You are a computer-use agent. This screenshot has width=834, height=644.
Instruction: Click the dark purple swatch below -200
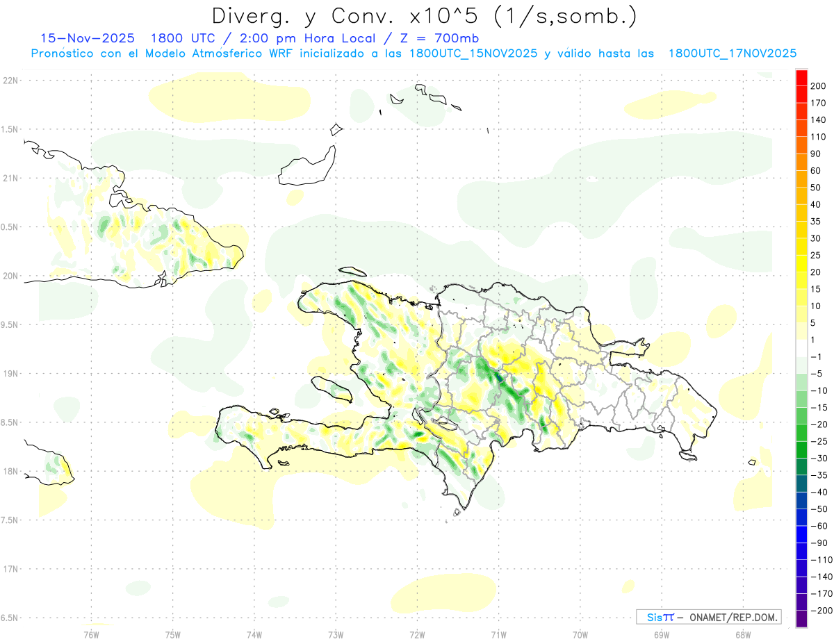(x=802, y=618)
